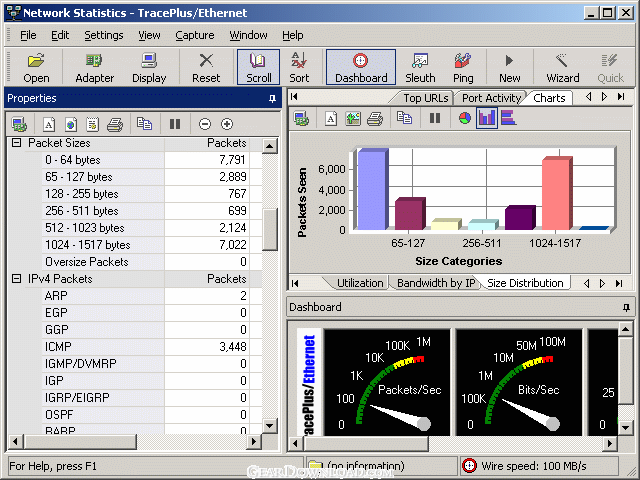640x480 pixels.
Task: Switch to pie chart view
Action: [x=464, y=119]
